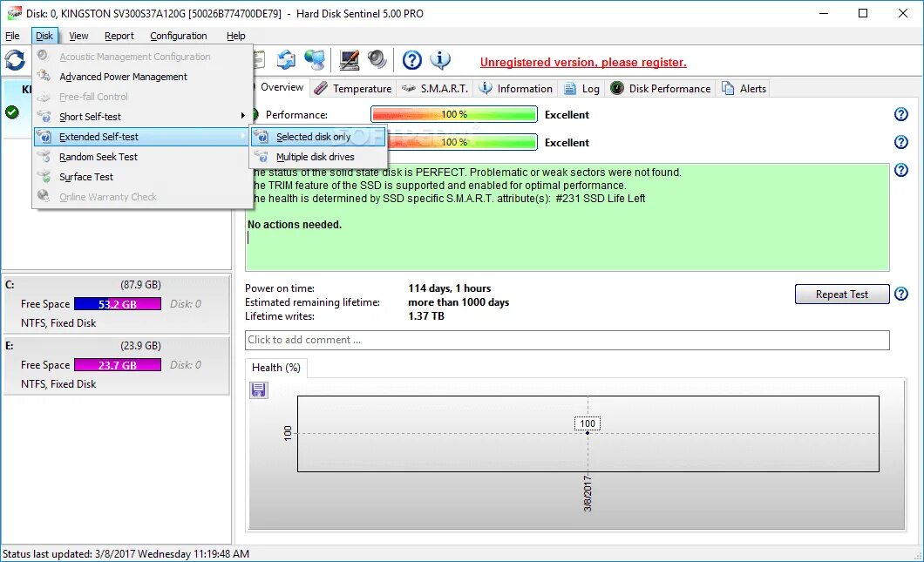Choose Surface Test from the menu
The image size is (924, 562).
(142, 177)
